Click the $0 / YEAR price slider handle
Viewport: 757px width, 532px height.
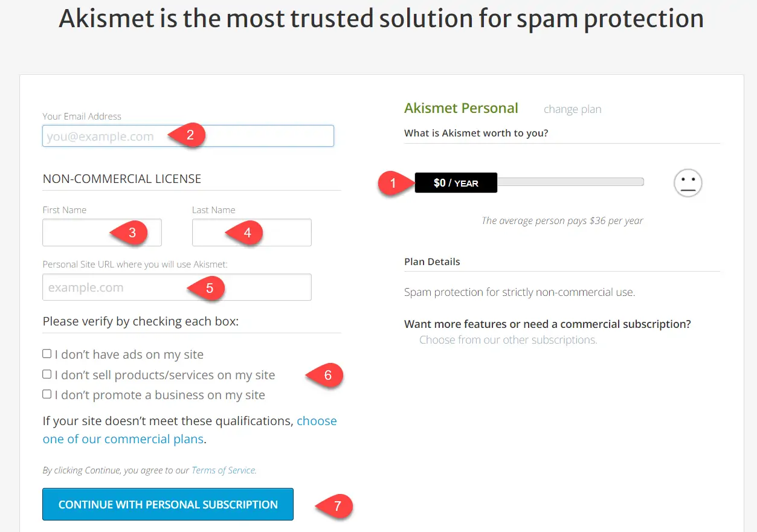point(456,182)
